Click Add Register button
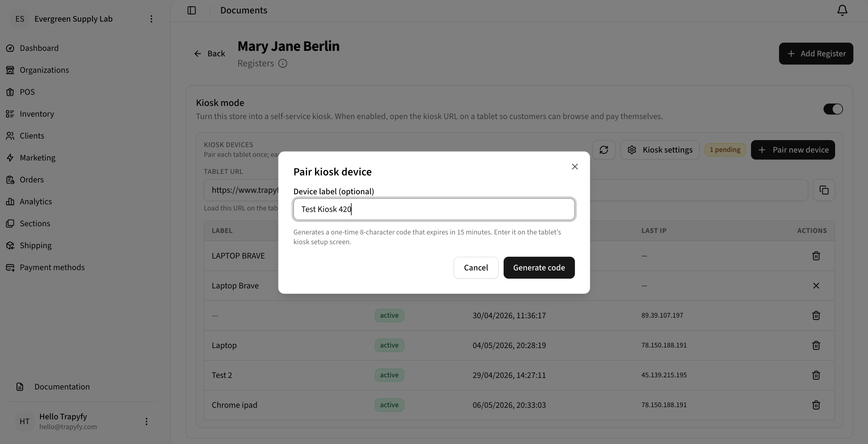Viewport: 868px width, 444px height. [816, 54]
